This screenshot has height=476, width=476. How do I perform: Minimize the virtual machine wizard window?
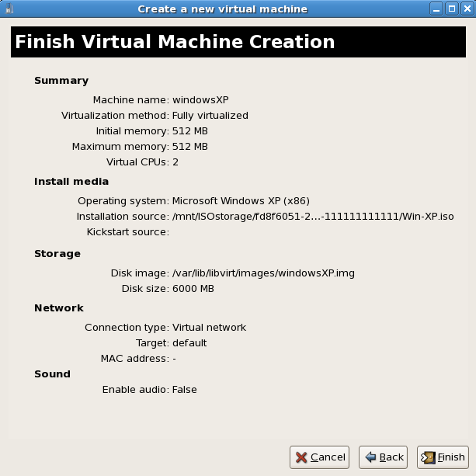pyautogui.click(x=439, y=9)
